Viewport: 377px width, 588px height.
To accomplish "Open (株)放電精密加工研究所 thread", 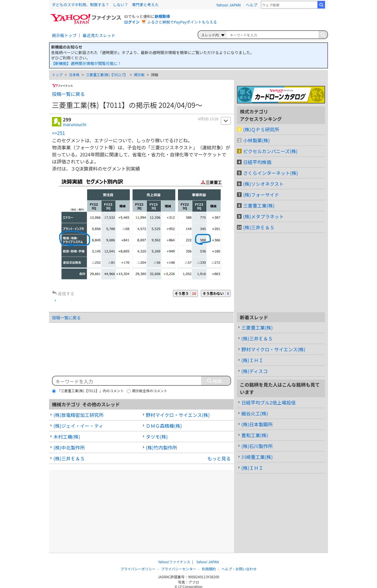I will pos(78,415).
